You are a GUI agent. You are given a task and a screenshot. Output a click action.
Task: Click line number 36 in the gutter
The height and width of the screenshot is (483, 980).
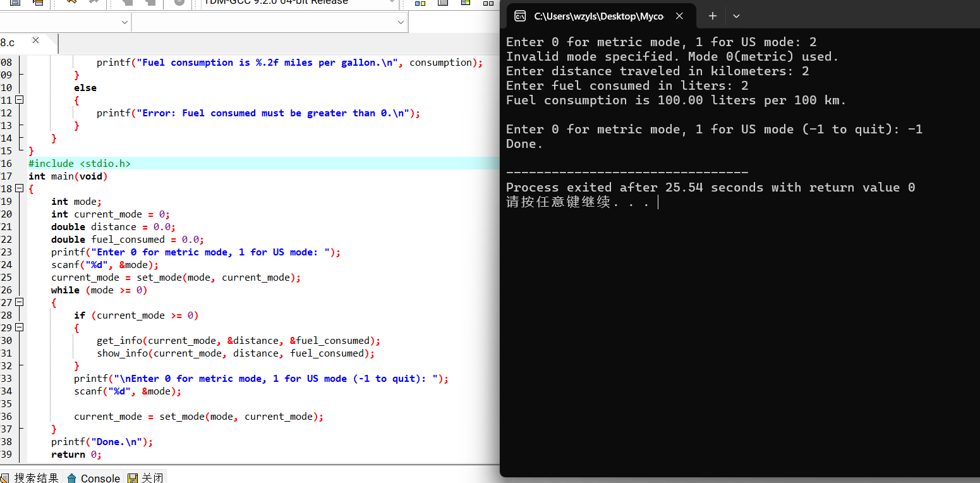pos(6,416)
